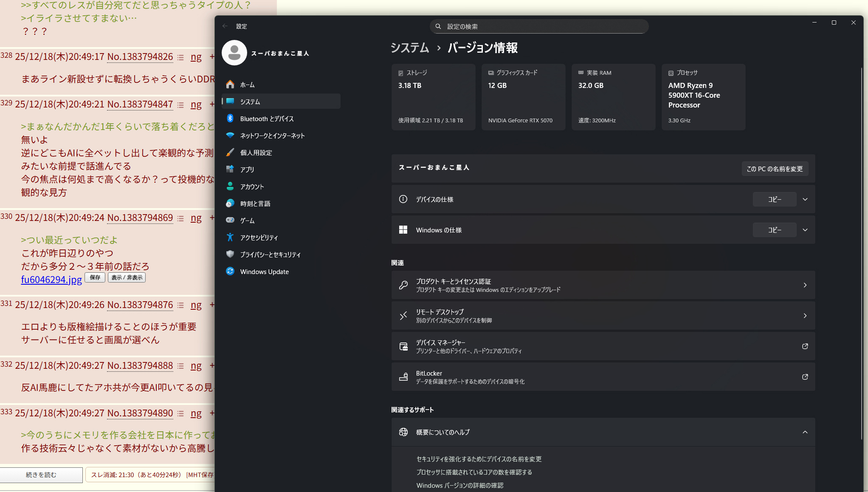
Task: Click the back arrow in Settings
Action: pyautogui.click(x=225, y=26)
